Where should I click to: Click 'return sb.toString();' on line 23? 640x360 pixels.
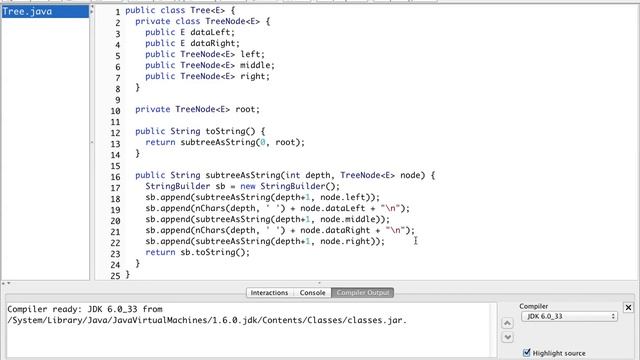coord(197,253)
